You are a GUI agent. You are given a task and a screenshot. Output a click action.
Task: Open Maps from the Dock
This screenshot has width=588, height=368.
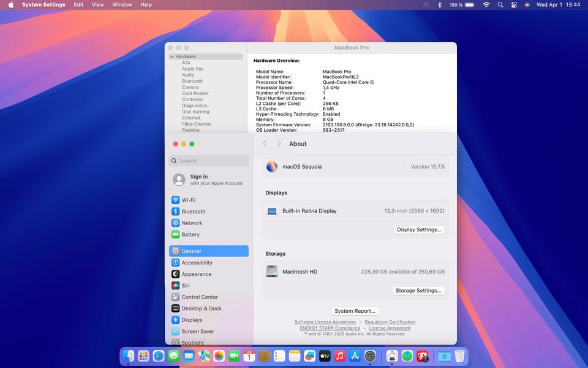[x=204, y=356]
